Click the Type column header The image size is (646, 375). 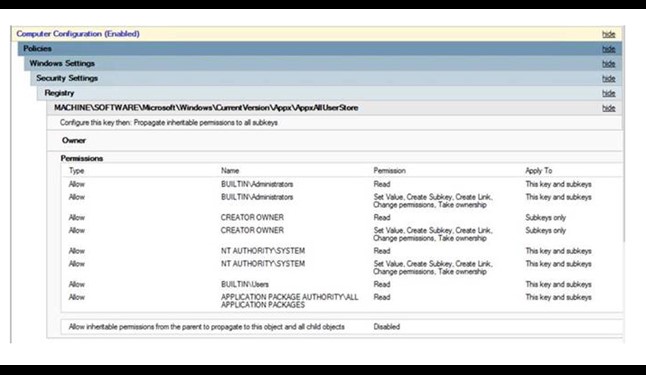(x=77, y=171)
